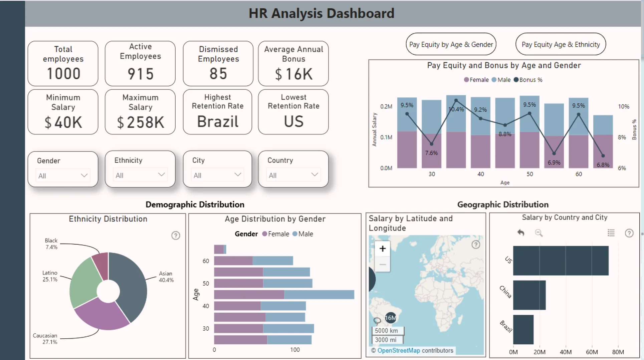
Task: Click Female legend swatch in Pay Equity chart
Action: point(466,80)
